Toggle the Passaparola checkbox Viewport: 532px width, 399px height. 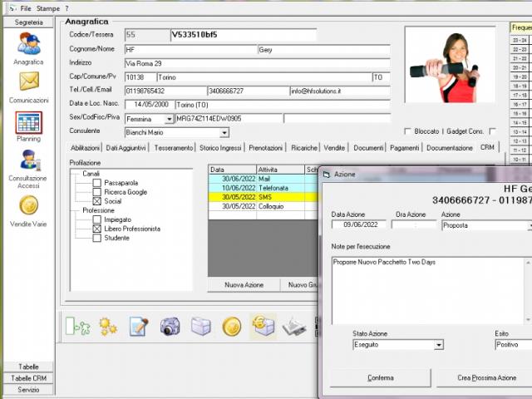[97, 183]
